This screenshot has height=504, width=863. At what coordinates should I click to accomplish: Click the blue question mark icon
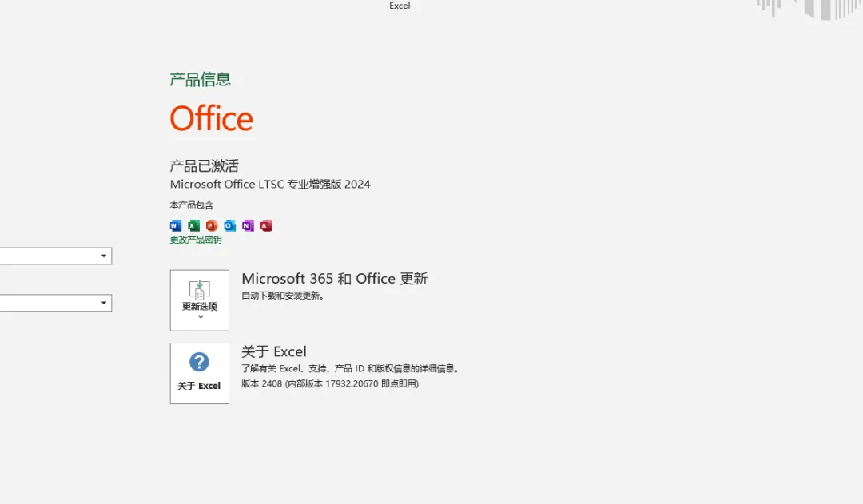tap(199, 362)
